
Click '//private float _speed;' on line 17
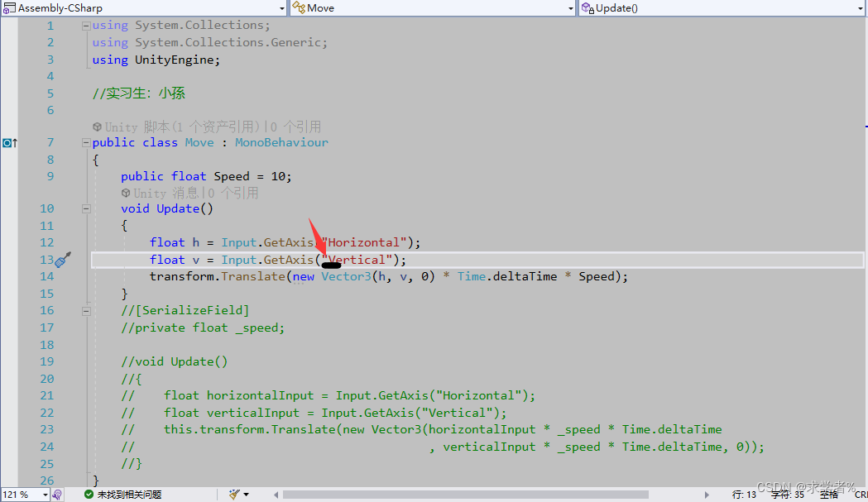point(203,327)
